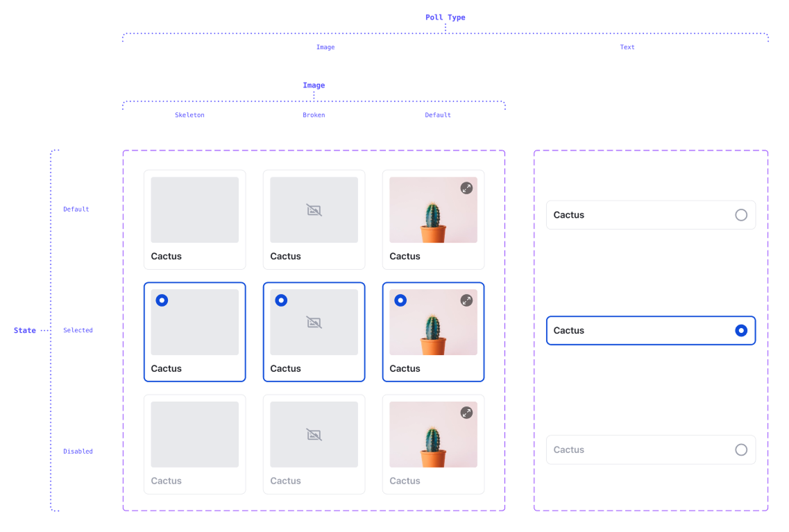Image resolution: width=789 pixels, height=532 pixels.
Task: Click the filled radio in selected text option
Action: (741, 331)
